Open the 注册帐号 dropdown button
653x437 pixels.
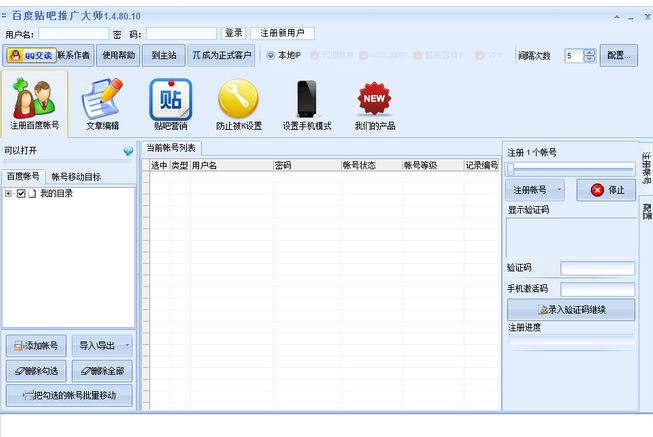click(x=535, y=190)
